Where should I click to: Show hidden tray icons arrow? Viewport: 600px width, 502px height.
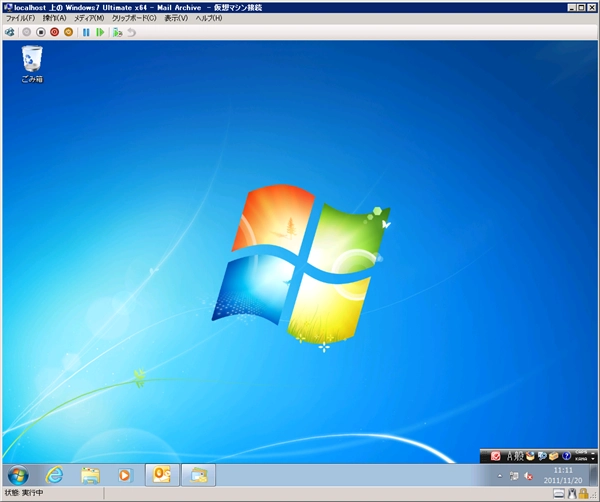pyautogui.click(x=500, y=476)
